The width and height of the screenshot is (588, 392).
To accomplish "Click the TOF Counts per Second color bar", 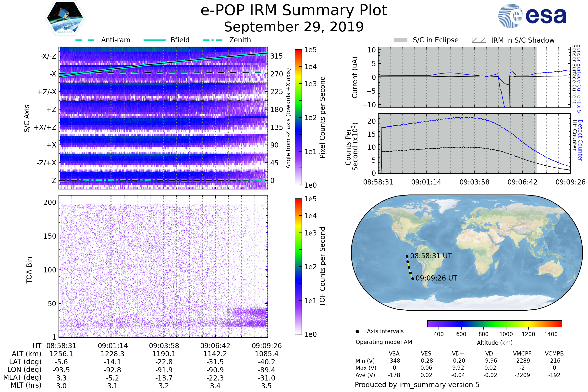I will (298, 266).
